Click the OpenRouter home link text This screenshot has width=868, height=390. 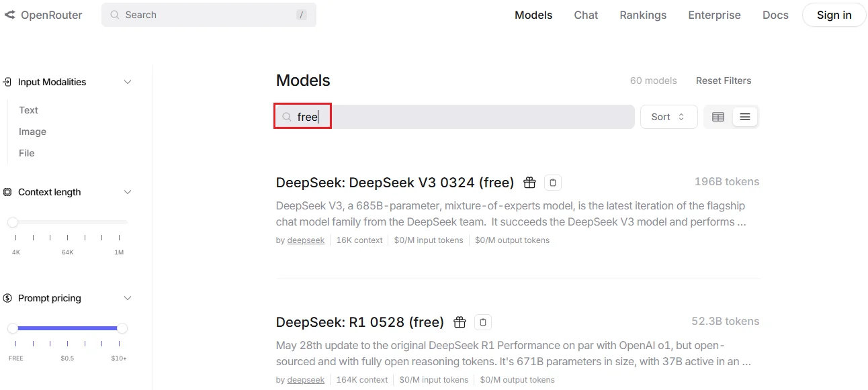pyautogui.click(x=52, y=15)
